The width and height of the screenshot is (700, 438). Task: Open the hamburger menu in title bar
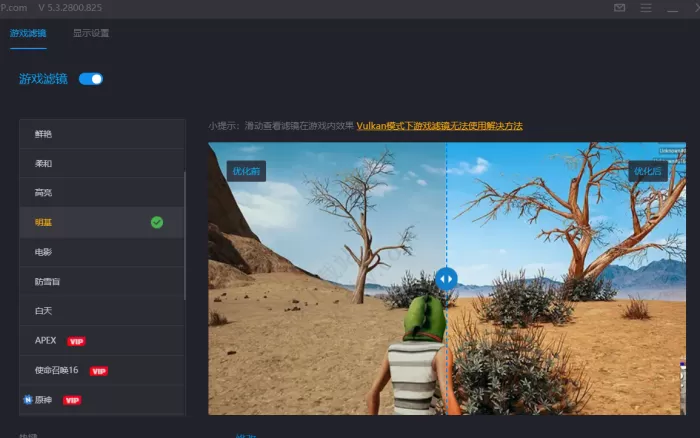click(646, 8)
